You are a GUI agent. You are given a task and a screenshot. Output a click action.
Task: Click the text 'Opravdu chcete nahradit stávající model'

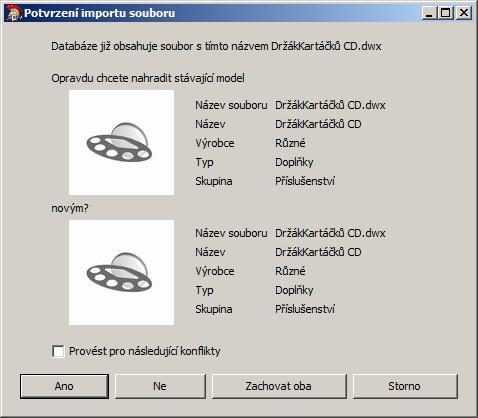point(148,78)
